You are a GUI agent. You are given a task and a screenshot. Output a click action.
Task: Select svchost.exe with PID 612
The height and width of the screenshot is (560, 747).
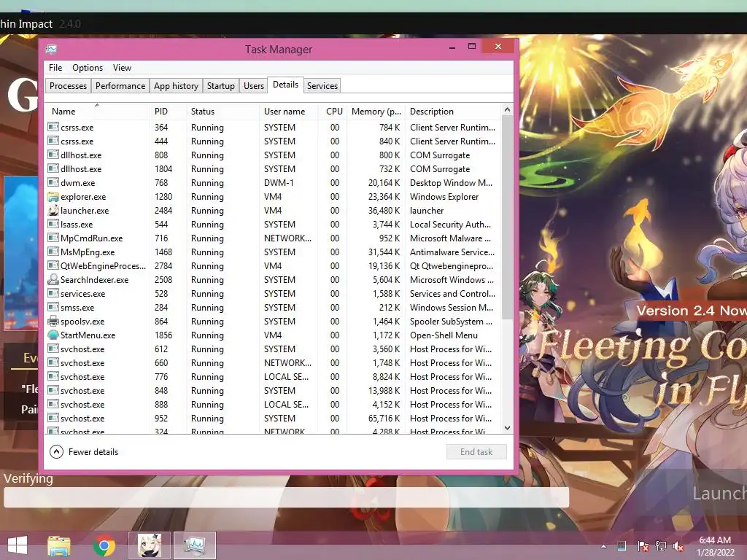click(x=274, y=349)
